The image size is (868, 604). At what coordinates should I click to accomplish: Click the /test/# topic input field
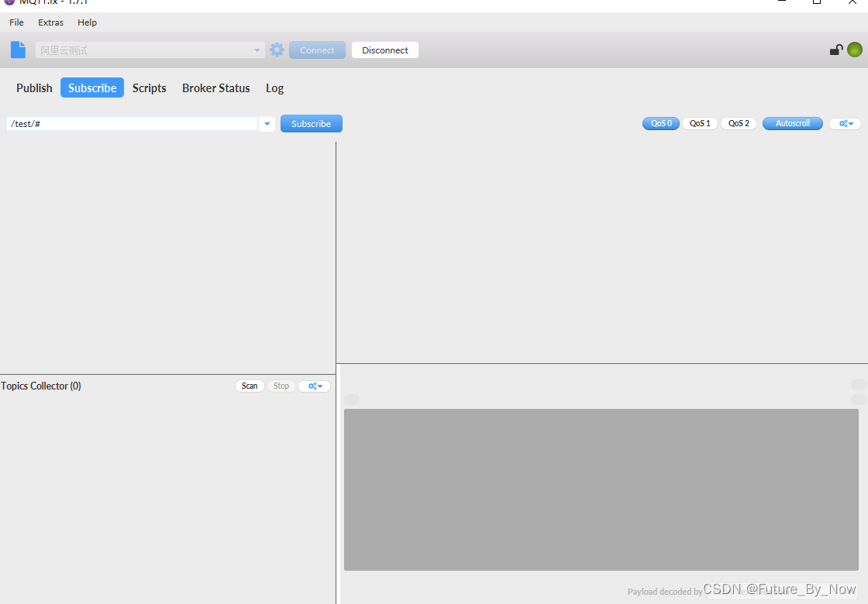133,124
